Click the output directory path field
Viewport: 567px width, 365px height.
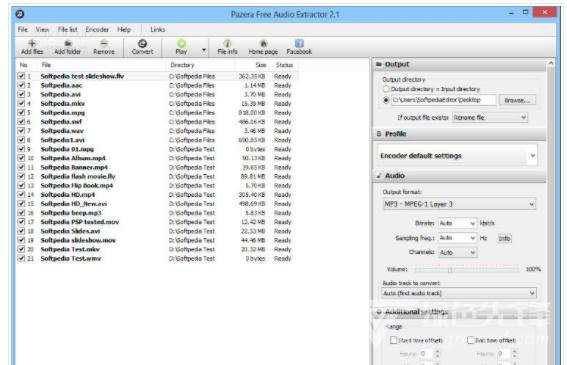click(x=443, y=100)
